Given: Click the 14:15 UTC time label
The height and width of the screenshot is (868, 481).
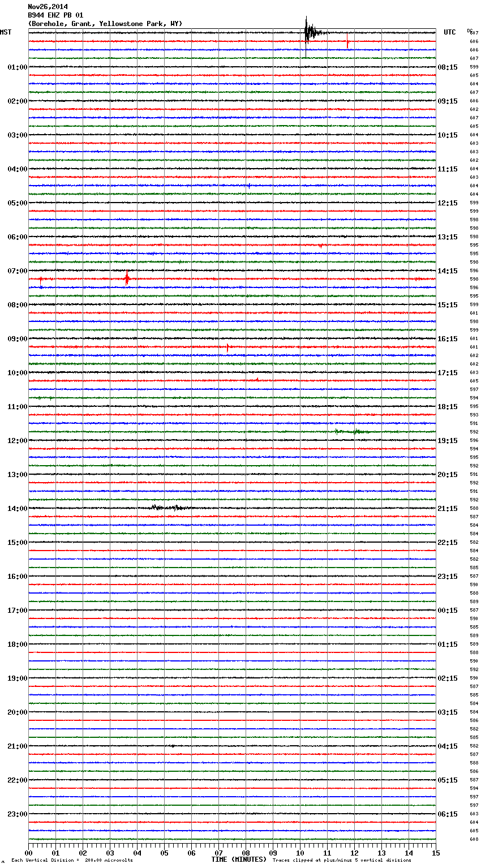Looking at the screenshot, I should pos(448,271).
